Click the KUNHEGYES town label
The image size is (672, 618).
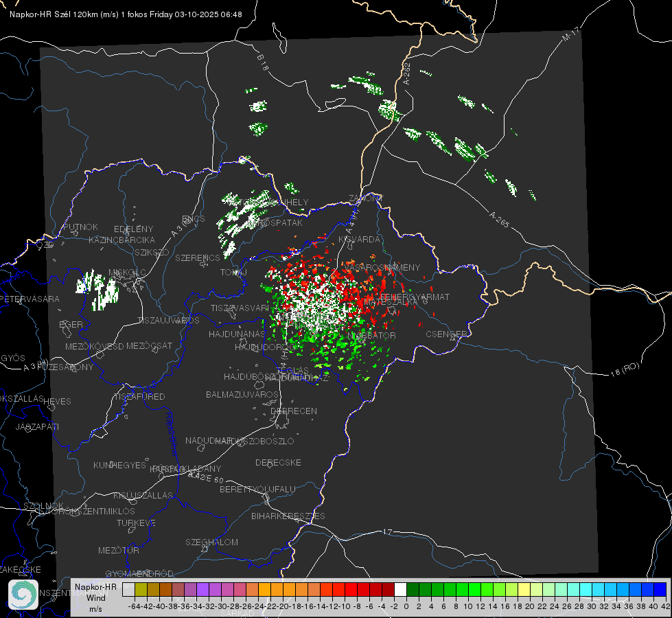(x=119, y=465)
